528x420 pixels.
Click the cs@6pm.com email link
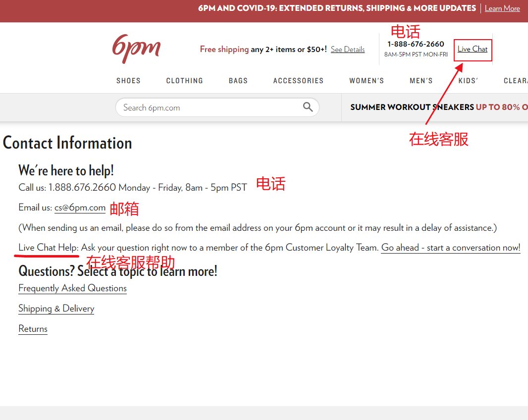[80, 208]
